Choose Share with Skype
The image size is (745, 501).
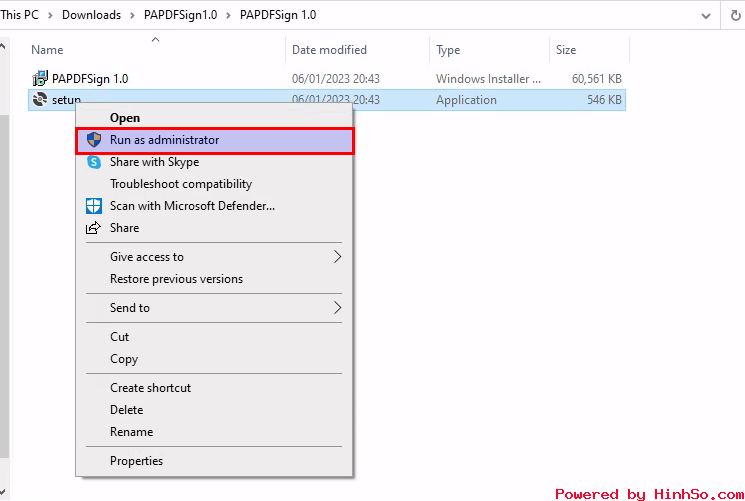(214, 162)
